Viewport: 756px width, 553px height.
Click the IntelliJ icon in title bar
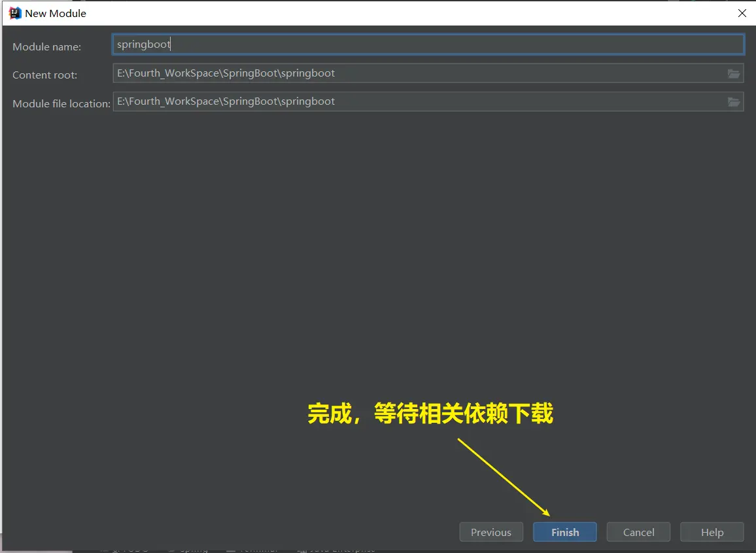pyautogui.click(x=15, y=13)
